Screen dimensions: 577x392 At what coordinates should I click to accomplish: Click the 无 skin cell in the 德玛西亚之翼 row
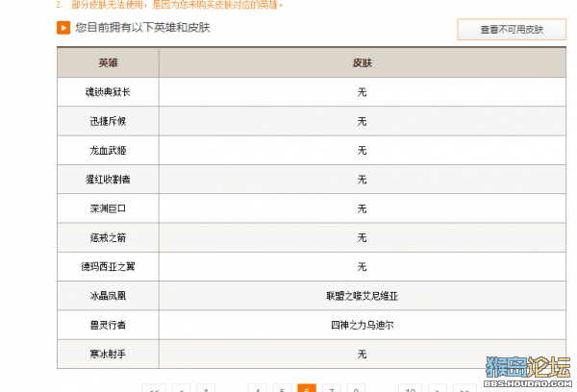click(363, 266)
